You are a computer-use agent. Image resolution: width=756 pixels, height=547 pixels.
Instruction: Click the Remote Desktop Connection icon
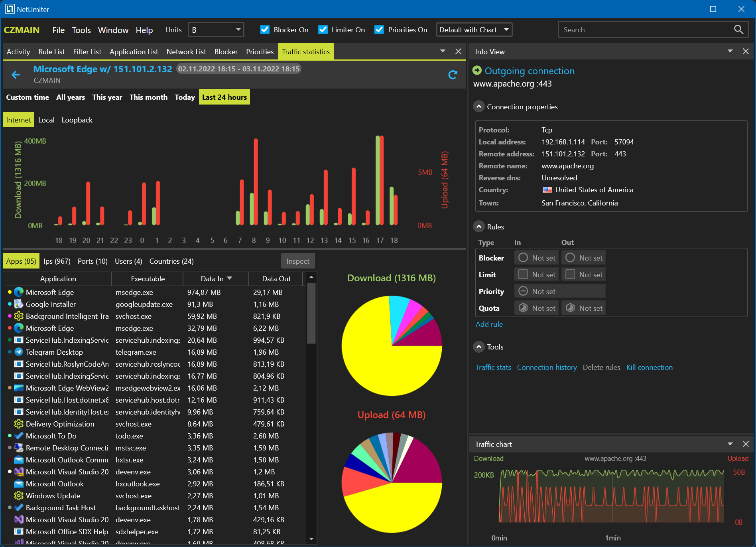pyautogui.click(x=19, y=448)
